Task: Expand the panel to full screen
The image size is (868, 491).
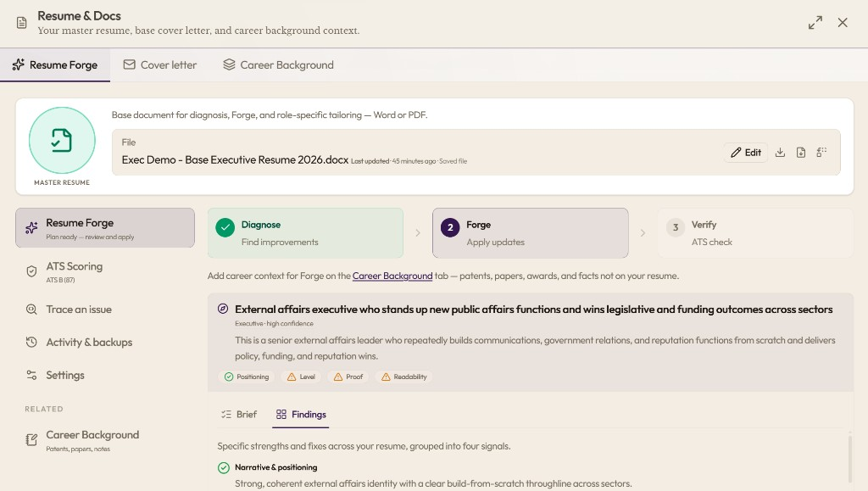Action: click(815, 23)
